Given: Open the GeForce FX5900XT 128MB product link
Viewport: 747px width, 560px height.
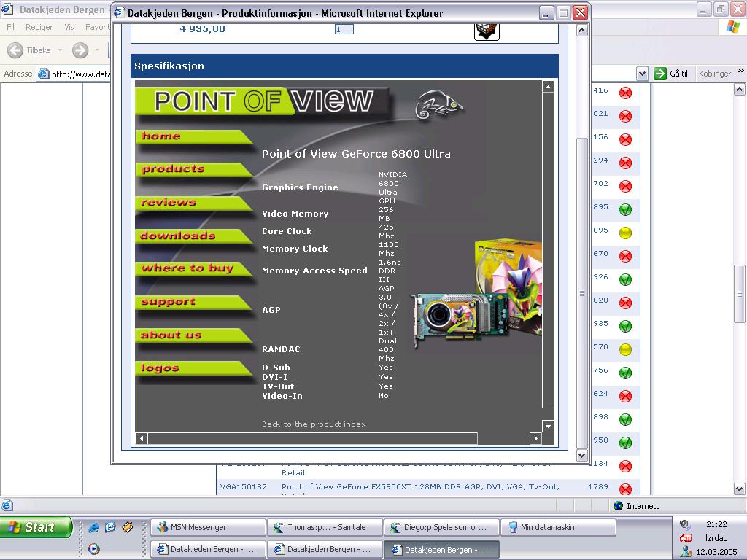Looking at the screenshot, I should click(420, 486).
